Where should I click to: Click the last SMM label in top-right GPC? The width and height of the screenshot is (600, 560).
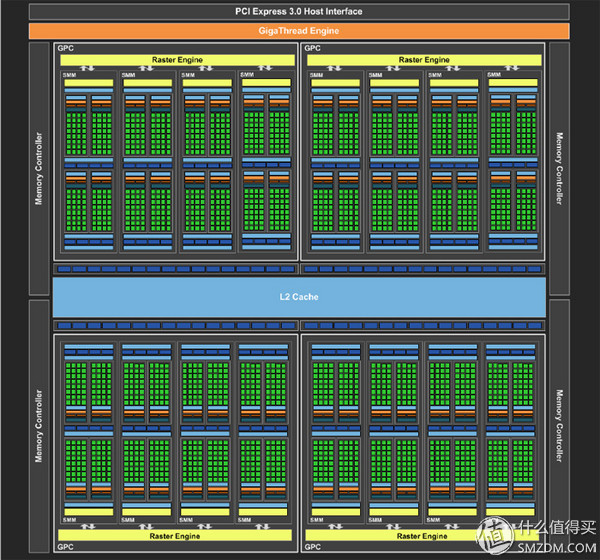(x=496, y=73)
